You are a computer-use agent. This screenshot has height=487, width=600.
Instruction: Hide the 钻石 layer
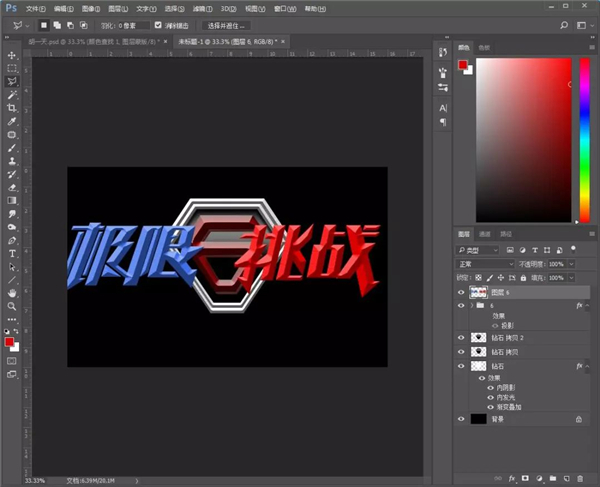pyautogui.click(x=461, y=366)
